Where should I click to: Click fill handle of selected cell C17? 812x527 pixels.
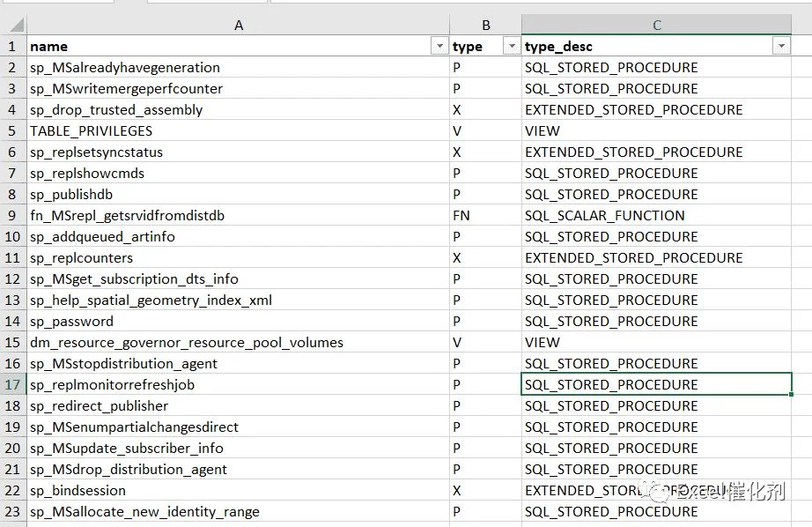coord(791,394)
